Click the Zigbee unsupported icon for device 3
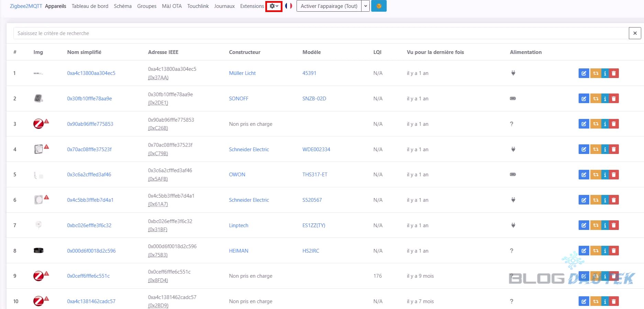The image size is (644, 309). pyautogui.click(x=39, y=124)
